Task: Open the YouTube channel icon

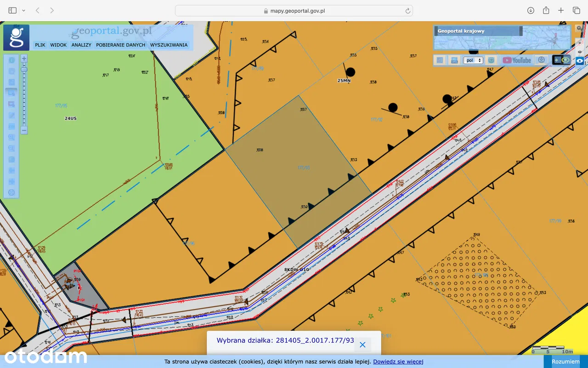Action: pos(517,60)
